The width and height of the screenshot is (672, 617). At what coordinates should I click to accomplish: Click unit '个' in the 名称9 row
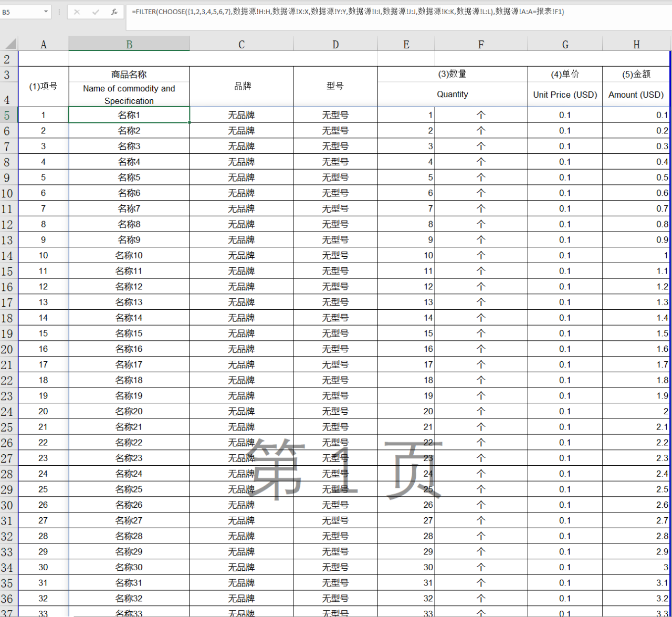point(481,239)
